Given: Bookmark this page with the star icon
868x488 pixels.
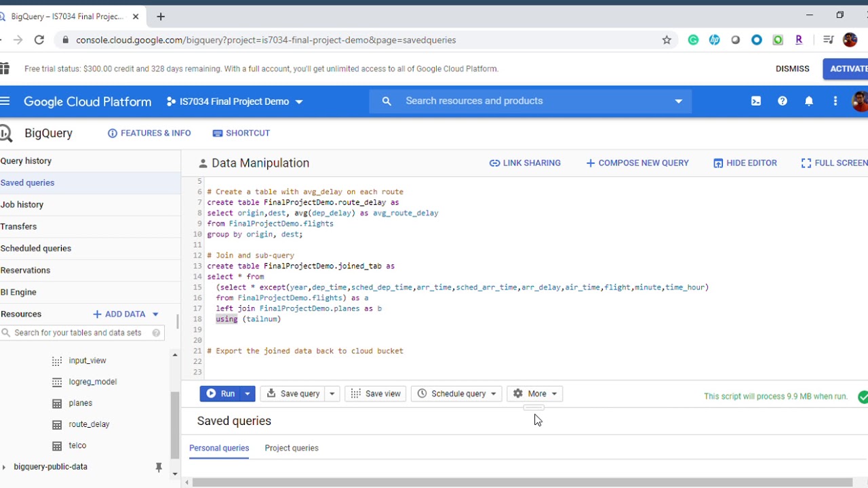Looking at the screenshot, I should click(x=667, y=40).
